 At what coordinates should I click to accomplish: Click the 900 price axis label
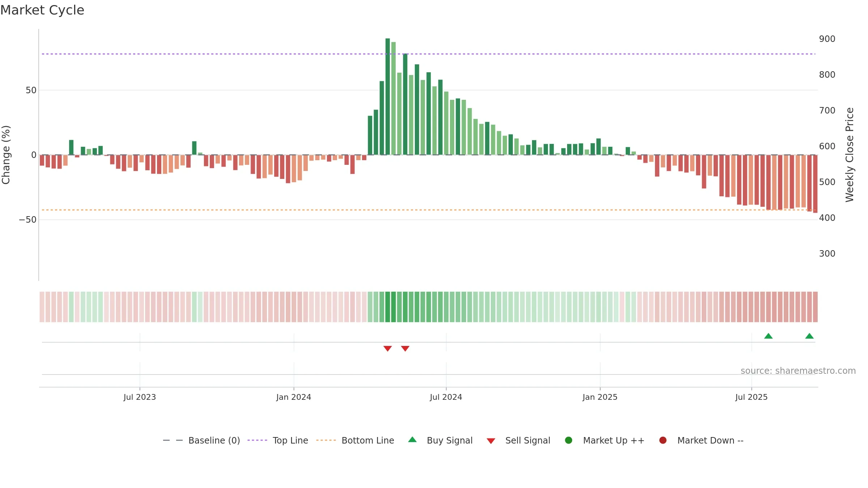(827, 39)
